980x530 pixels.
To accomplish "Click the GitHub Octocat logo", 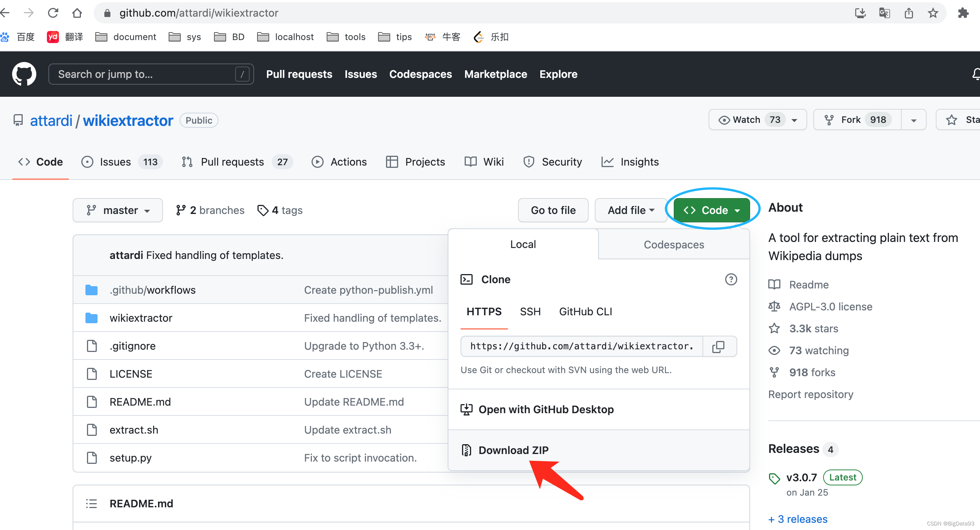I will (x=24, y=74).
